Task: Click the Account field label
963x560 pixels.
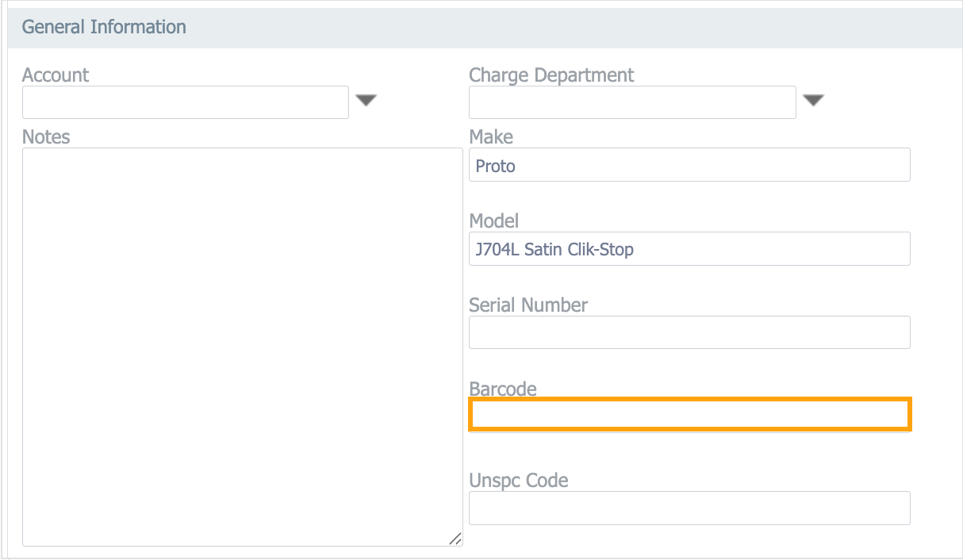Action: click(56, 75)
